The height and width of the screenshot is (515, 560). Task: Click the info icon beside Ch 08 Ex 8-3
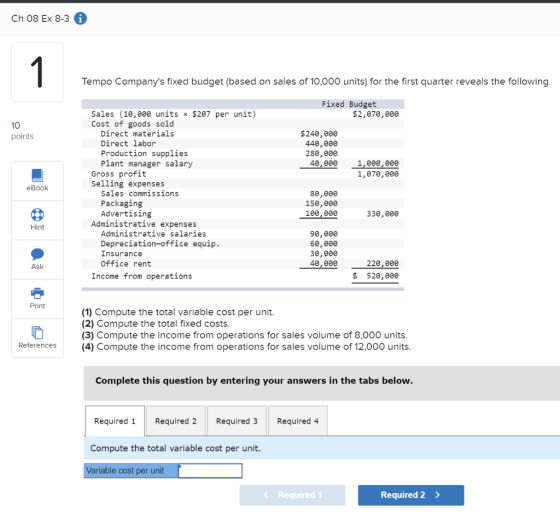[x=80, y=18]
